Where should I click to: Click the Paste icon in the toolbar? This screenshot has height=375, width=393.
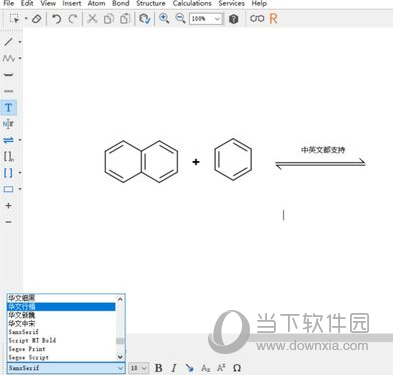coord(125,19)
